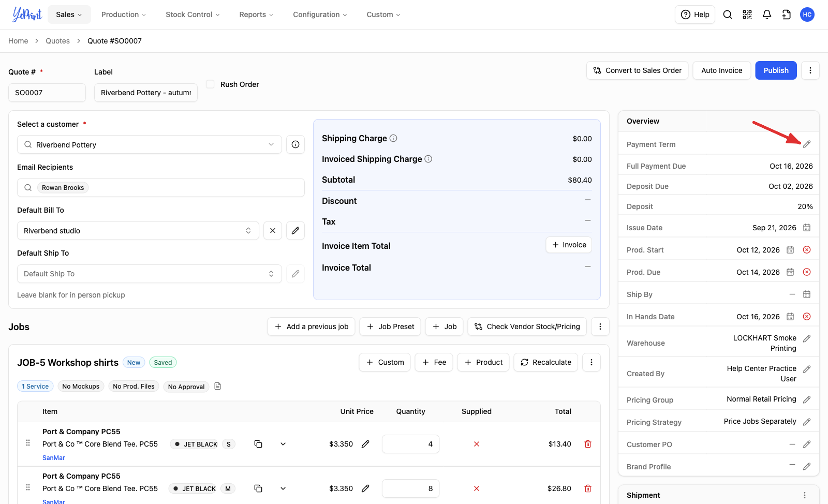The image size is (828, 504).
Task: Open the QR code scanner icon
Action: tap(747, 14)
